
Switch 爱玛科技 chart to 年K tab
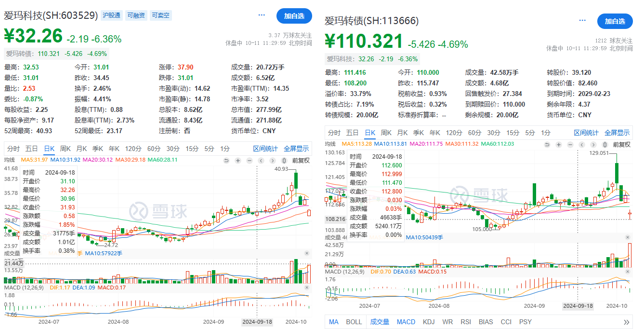coord(115,149)
